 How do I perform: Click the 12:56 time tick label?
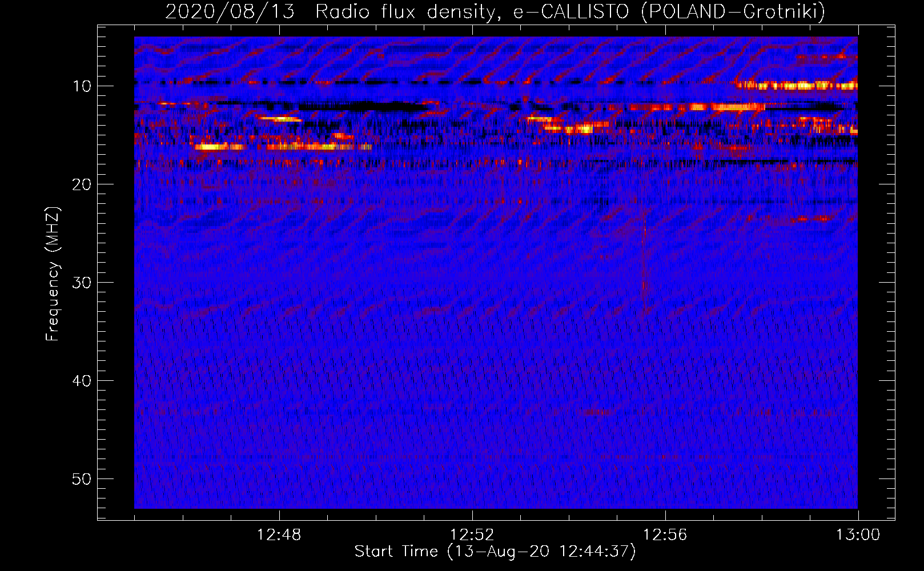pyautogui.click(x=665, y=535)
